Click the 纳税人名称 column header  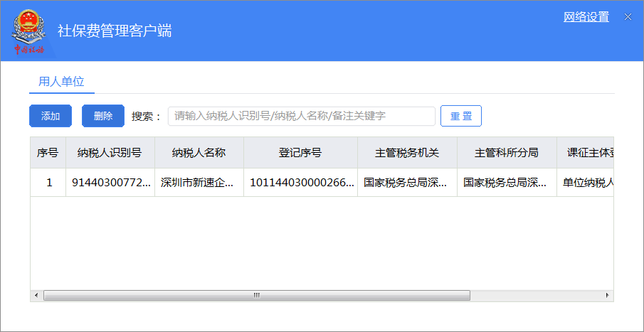tap(199, 153)
